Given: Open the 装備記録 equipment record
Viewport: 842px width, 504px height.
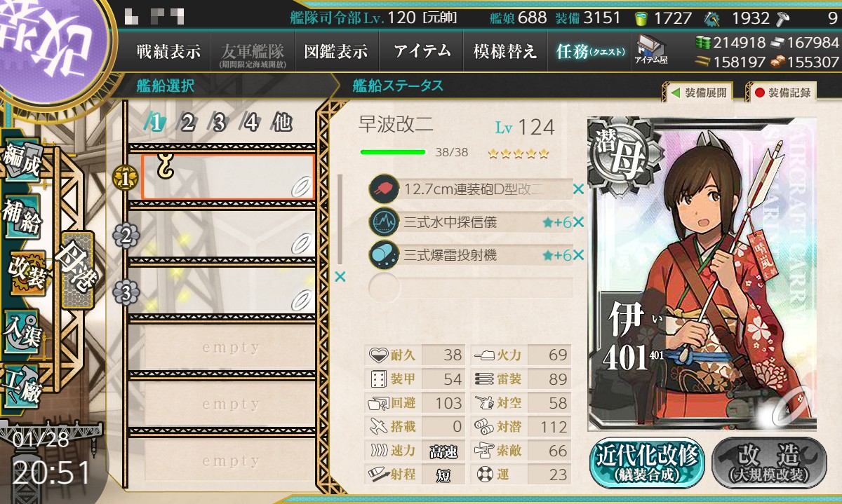Looking at the screenshot, I should click(x=782, y=93).
